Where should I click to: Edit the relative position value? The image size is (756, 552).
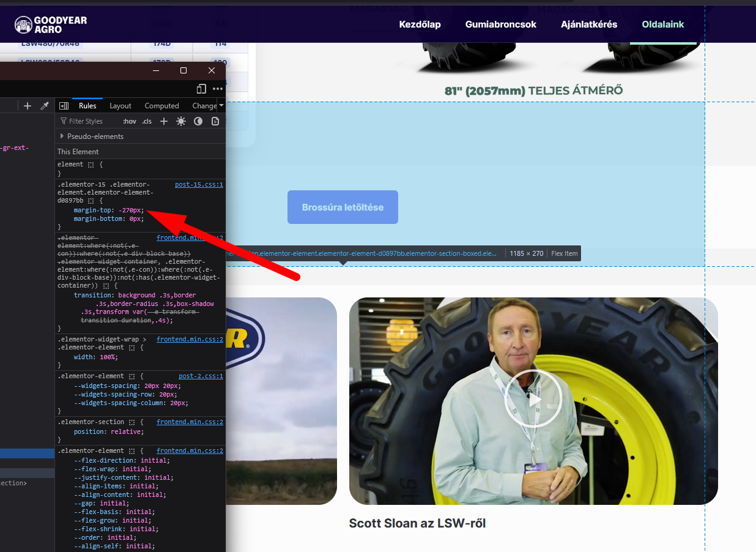point(126,431)
